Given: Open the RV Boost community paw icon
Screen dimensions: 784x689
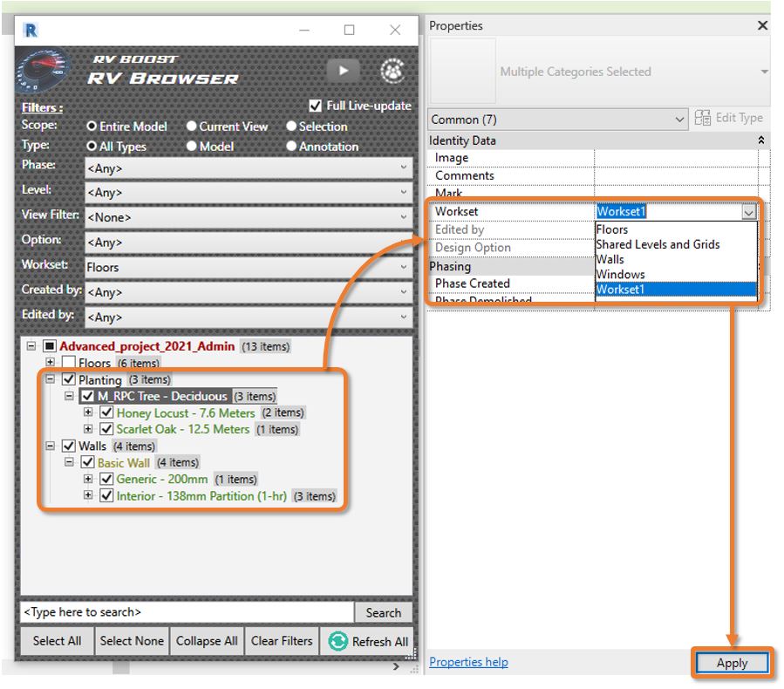Looking at the screenshot, I should [392, 71].
